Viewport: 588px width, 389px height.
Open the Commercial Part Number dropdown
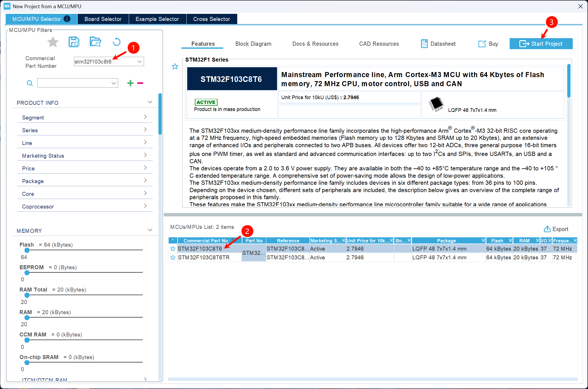tap(139, 62)
